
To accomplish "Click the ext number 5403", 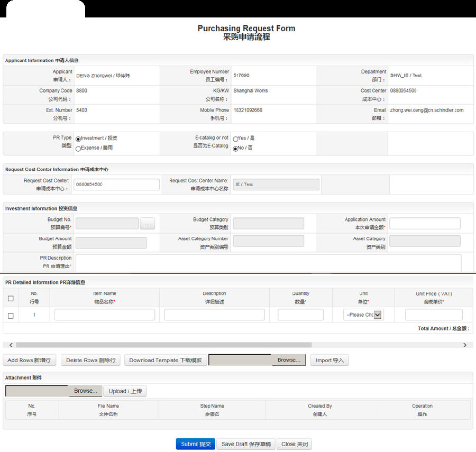I will pos(81,110).
